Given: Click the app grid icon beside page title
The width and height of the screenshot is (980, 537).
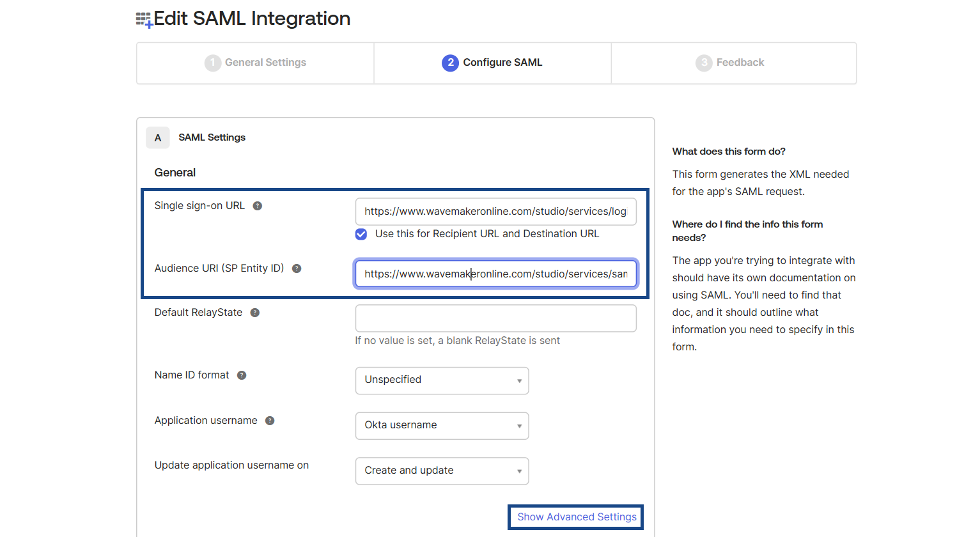Looking at the screenshot, I should coord(144,20).
